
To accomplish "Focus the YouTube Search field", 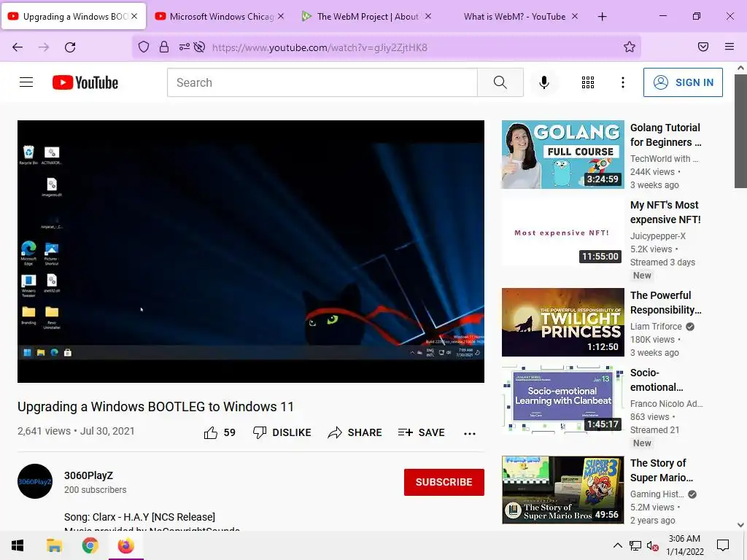I will coord(322,82).
